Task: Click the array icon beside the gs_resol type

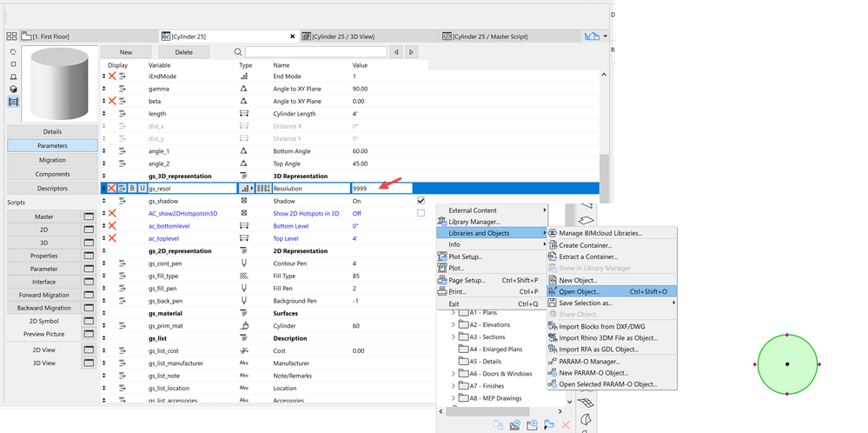Action: [x=263, y=189]
